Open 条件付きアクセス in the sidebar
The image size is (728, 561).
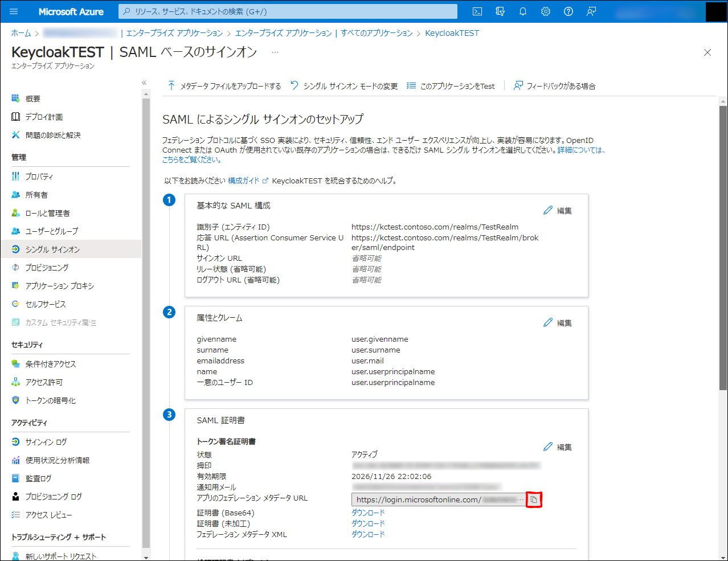[50, 364]
